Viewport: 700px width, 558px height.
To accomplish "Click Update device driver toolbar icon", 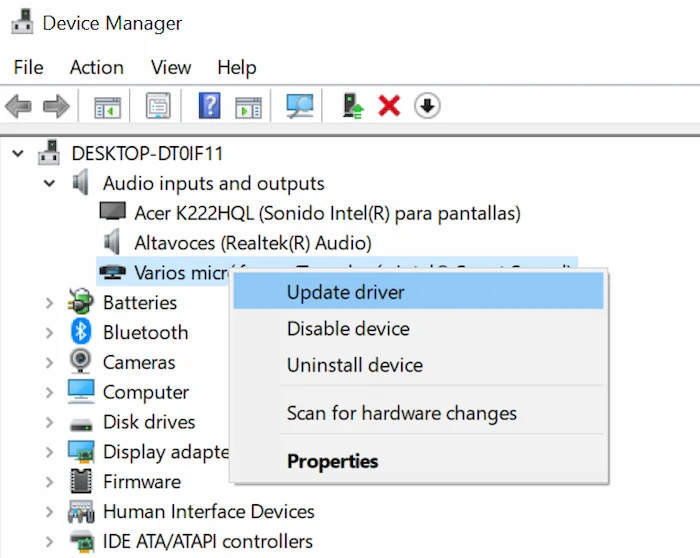I will pyautogui.click(x=353, y=106).
